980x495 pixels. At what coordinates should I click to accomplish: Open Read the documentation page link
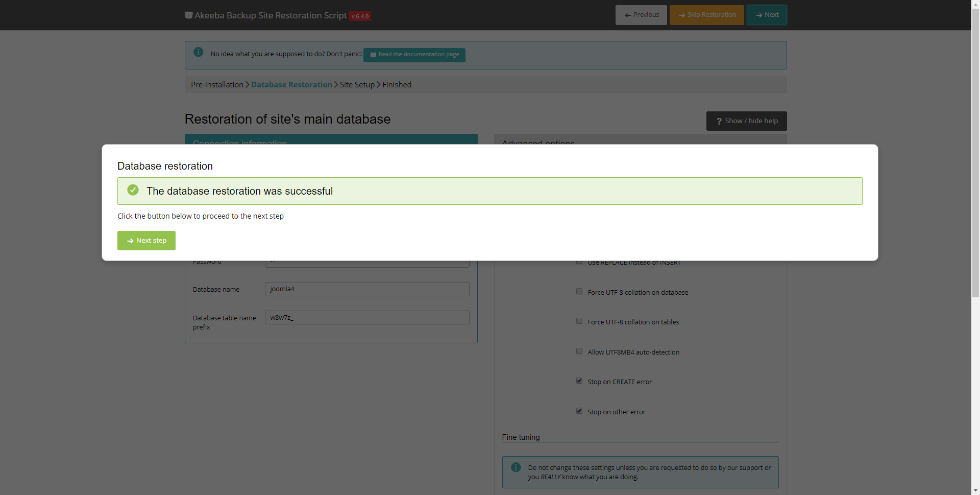[x=414, y=55]
